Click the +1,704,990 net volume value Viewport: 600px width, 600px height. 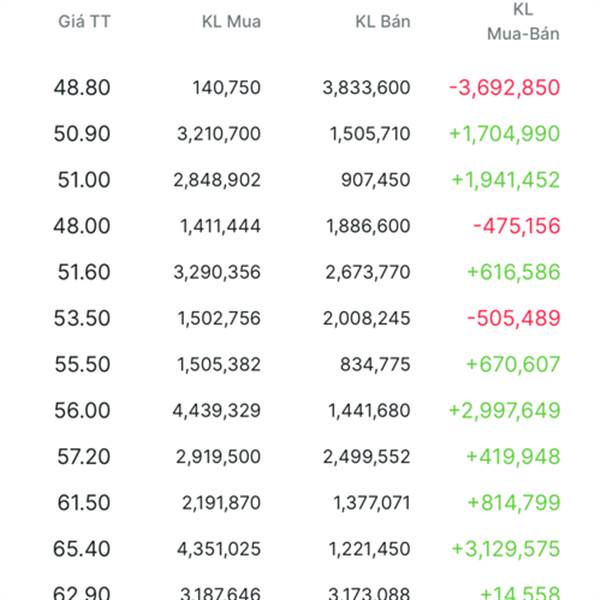(504, 134)
